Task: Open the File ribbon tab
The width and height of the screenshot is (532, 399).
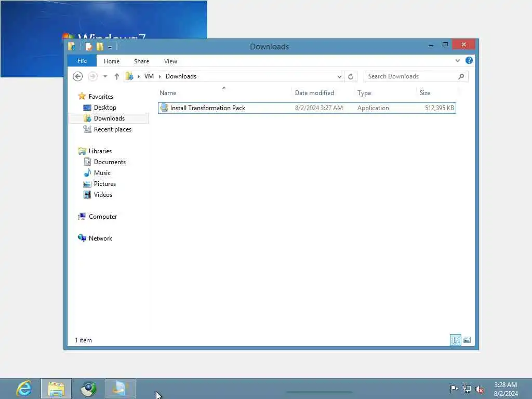Action: click(82, 61)
